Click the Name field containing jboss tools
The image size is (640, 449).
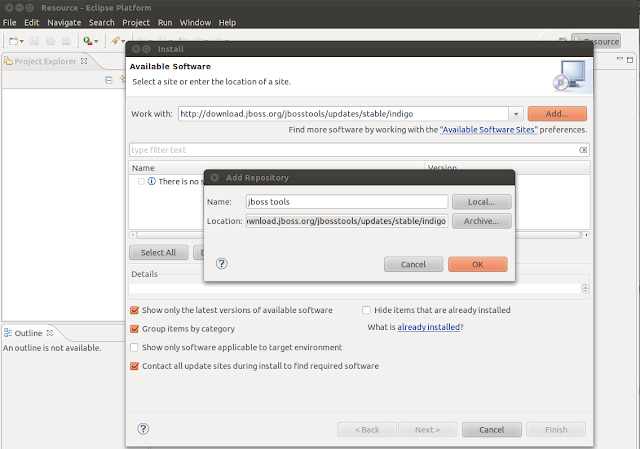347,202
